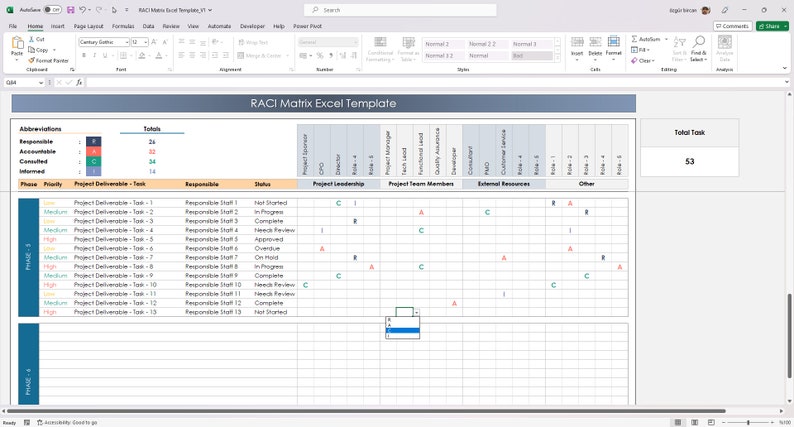Toggle Wrap Text

tap(253, 43)
